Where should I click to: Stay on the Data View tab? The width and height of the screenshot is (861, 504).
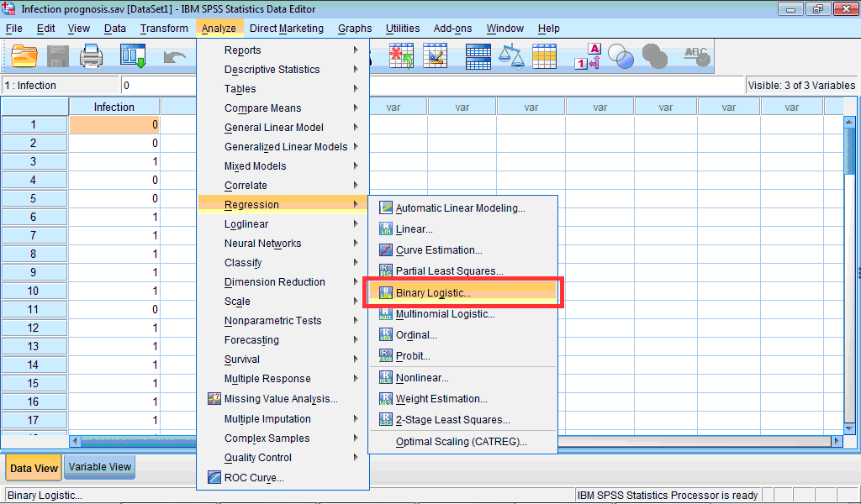click(33, 467)
